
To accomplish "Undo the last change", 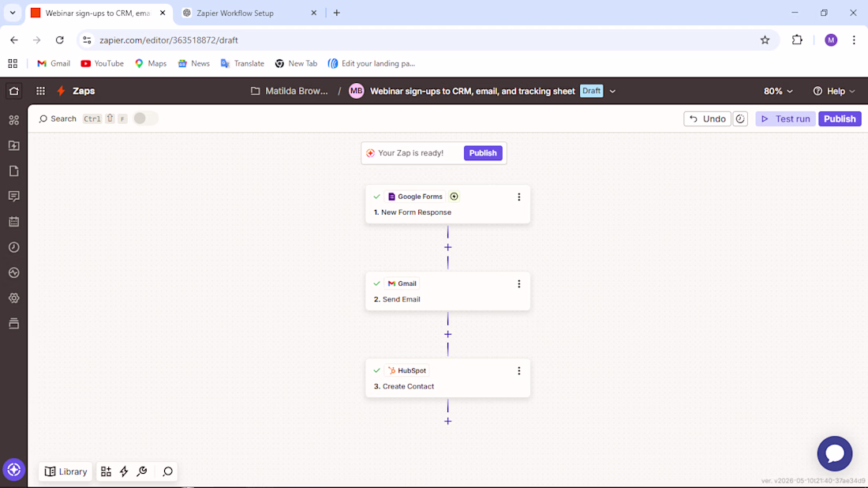I will tap(708, 118).
